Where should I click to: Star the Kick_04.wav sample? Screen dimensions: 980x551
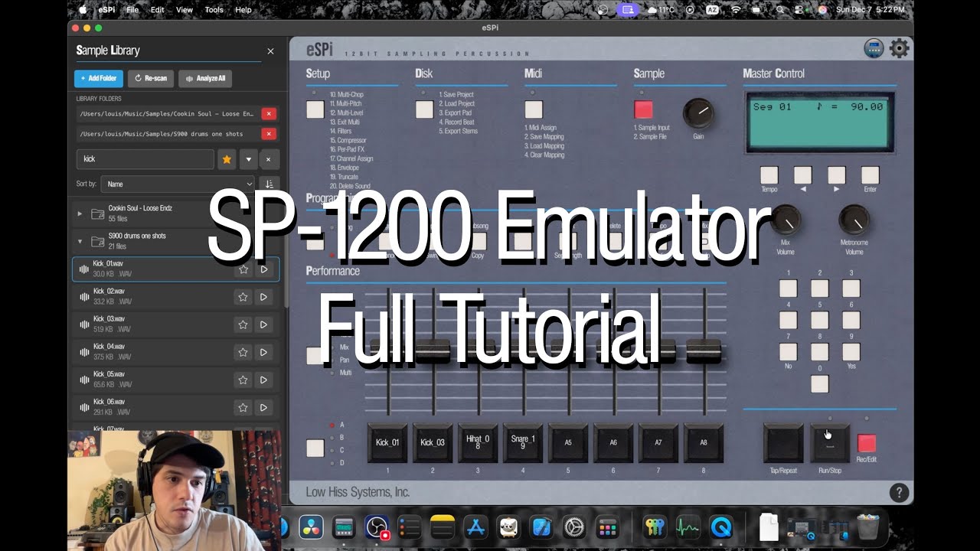(x=243, y=352)
